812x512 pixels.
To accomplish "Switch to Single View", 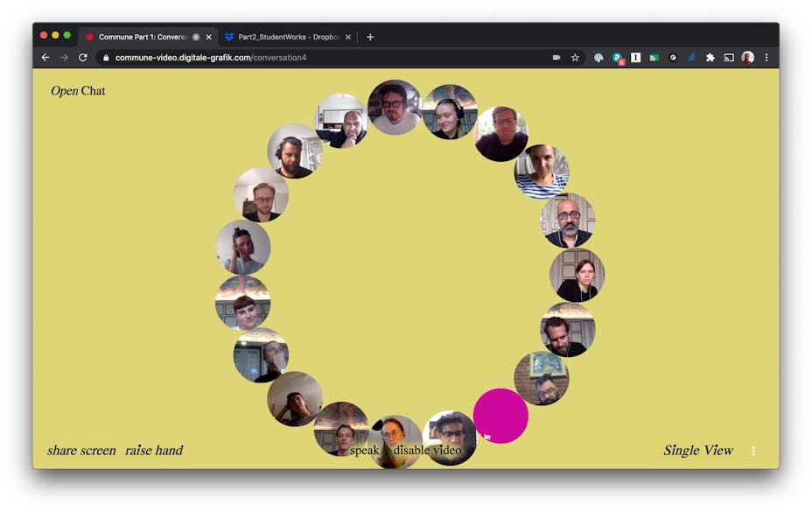I will [697, 451].
